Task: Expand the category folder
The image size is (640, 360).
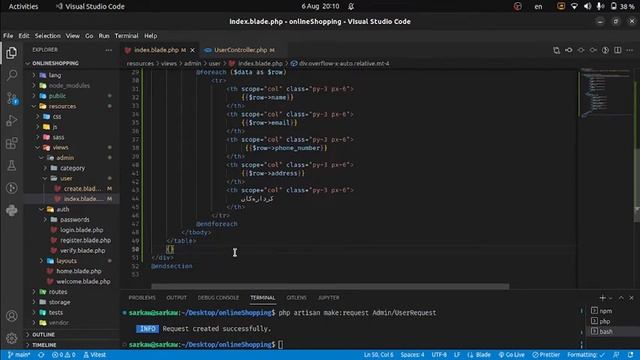Action: point(72,168)
